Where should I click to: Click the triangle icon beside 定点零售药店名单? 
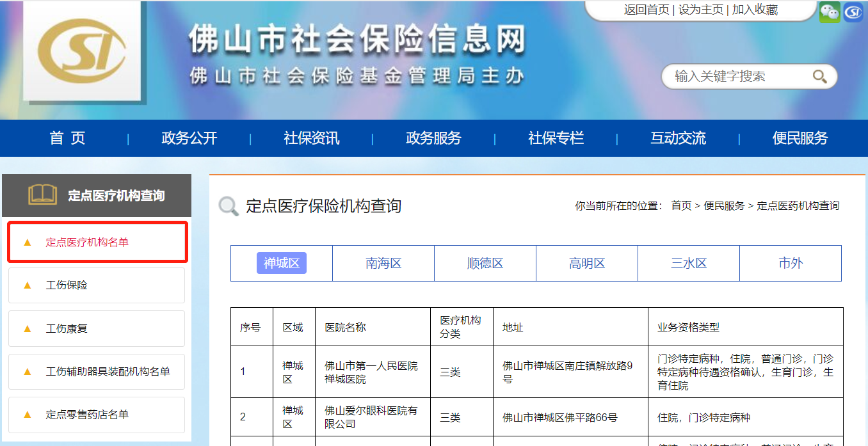coord(27,415)
